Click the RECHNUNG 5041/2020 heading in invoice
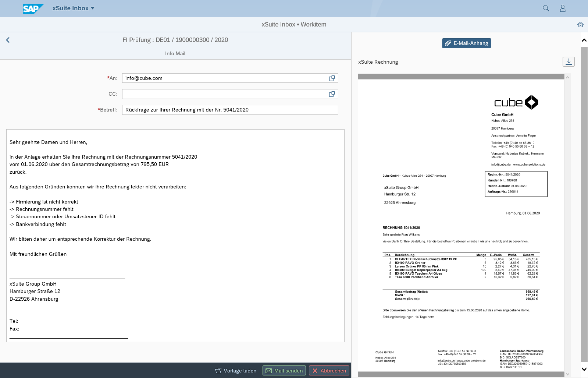Screen dimensions: 588x378 click(401, 228)
